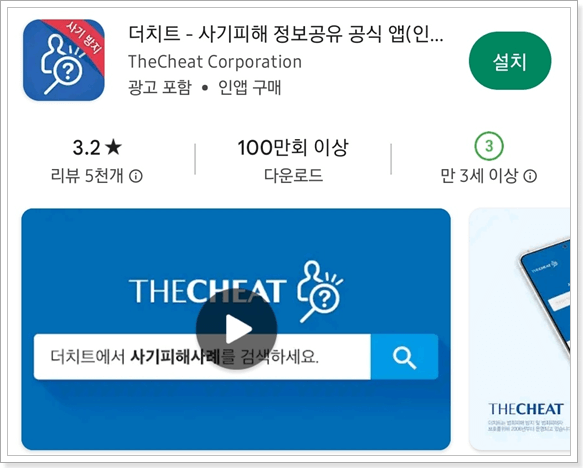This screenshot has height=468, width=583.
Task: Install the app with 설치 button
Action: click(x=510, y=61)
